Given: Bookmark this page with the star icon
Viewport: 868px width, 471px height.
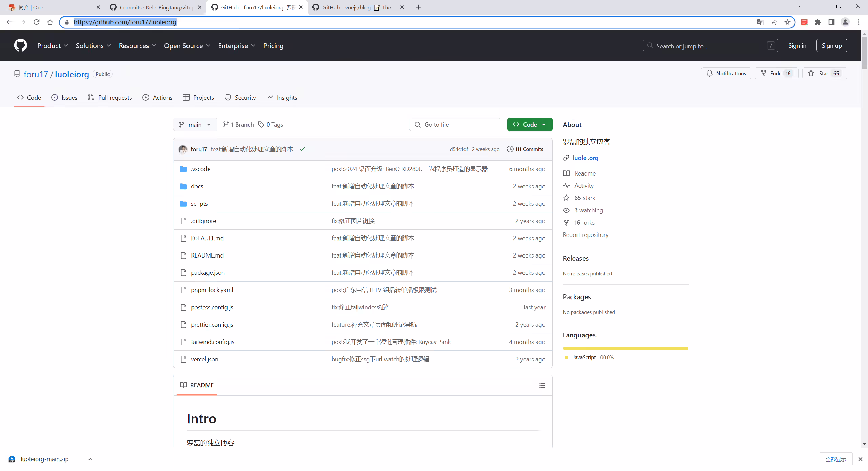Looking at the screenshot, I should tap(787, 22).
